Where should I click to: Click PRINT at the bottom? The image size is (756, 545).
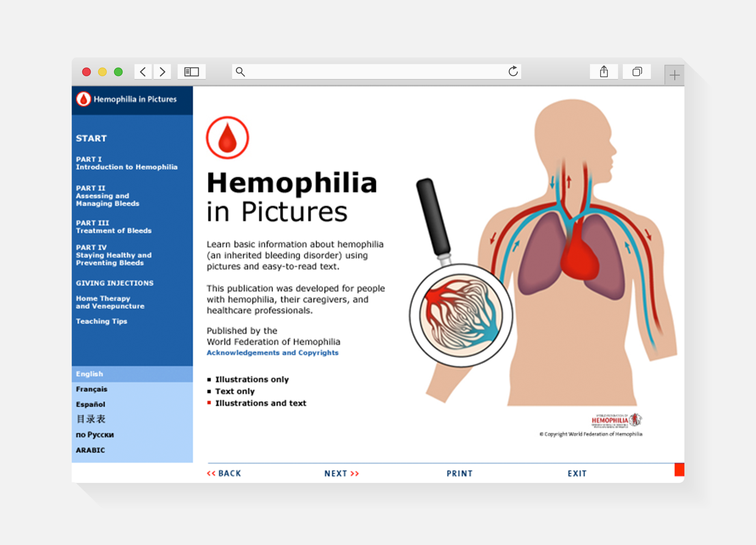coord(460,474)
